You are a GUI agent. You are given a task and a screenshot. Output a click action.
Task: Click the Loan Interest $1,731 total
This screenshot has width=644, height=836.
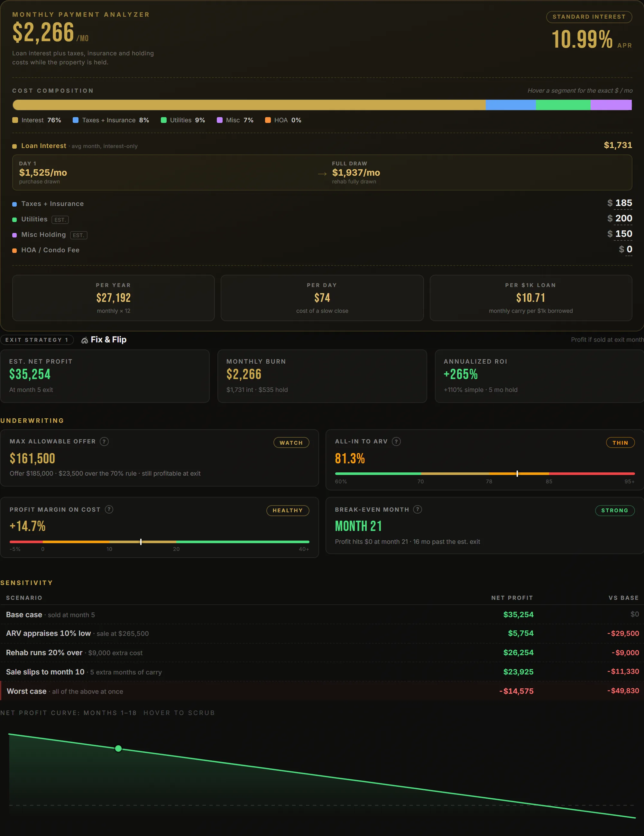click(618, 145)
